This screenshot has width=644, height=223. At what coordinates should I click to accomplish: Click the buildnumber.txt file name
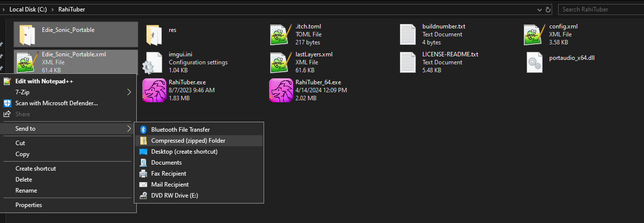(x=444, y=26)
